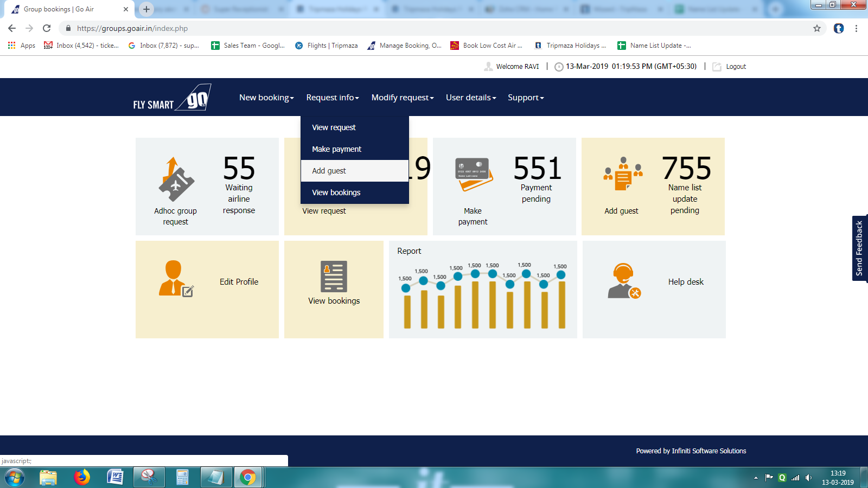Open File Explorer from the taskbar
868x488 pixels.
(48, 478)
